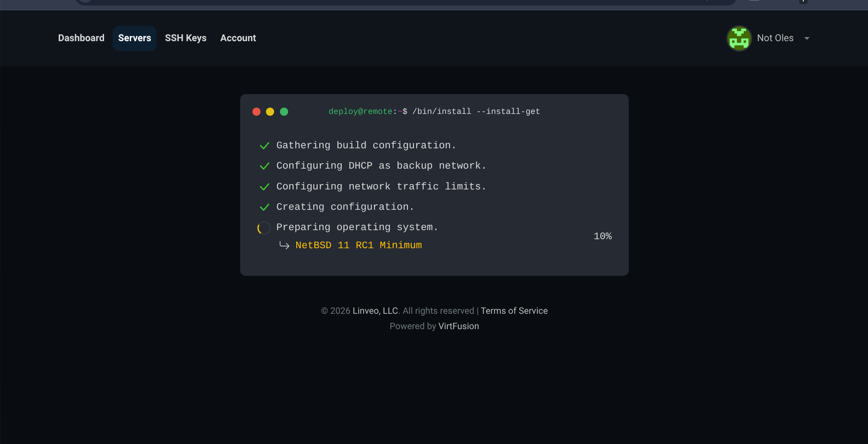Click the green dot in terminal header
The width and height of the screenshot is (868, 444).
284,112
